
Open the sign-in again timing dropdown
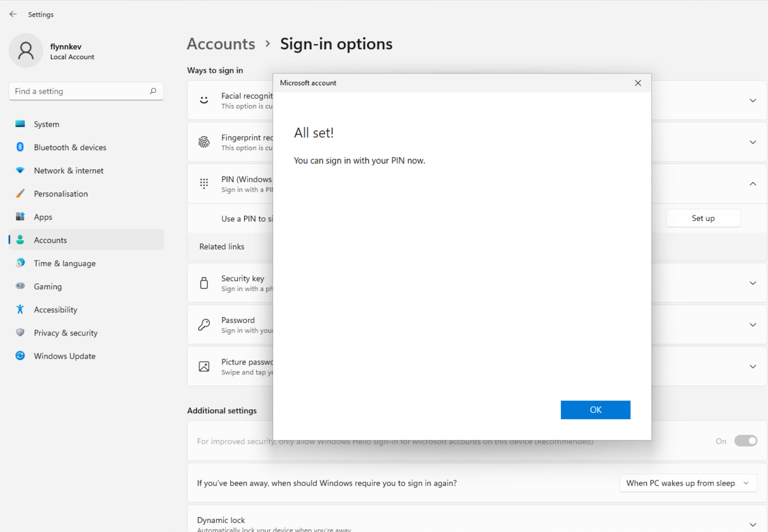pyautogui.click(x=687, y=483)
